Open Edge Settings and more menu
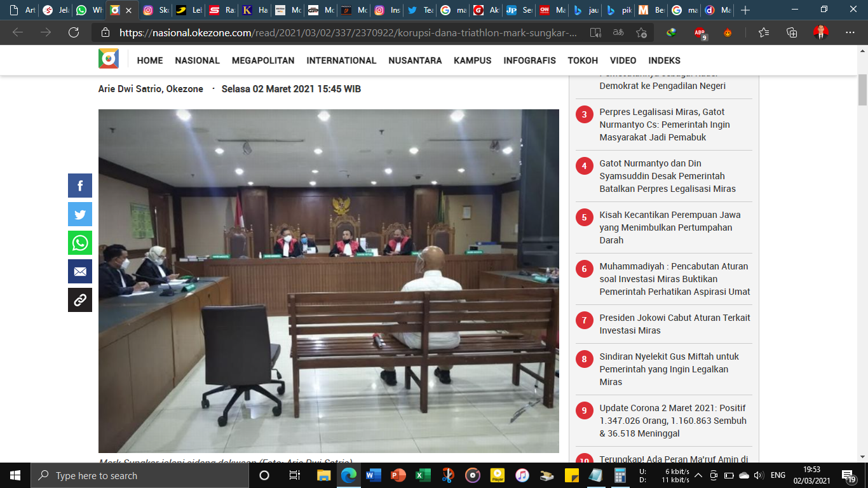The width and height of the screenshot is (868, 488). [850, 32]
